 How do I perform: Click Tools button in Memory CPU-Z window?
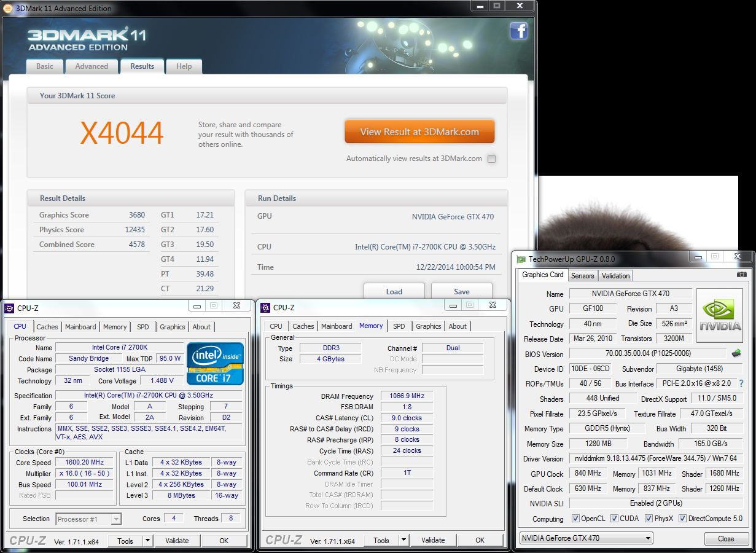381,541
